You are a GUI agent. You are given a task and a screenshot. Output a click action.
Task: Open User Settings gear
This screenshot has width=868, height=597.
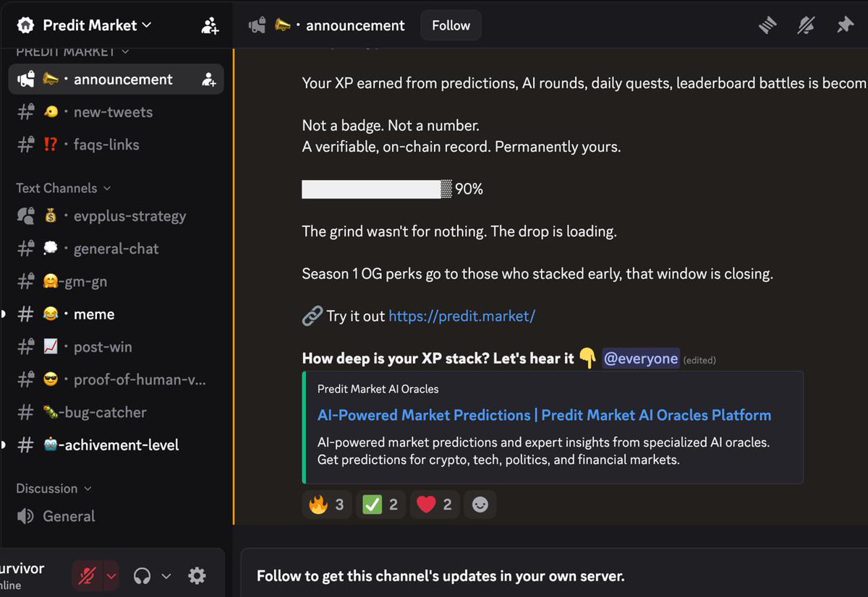(x=197, y=576)
